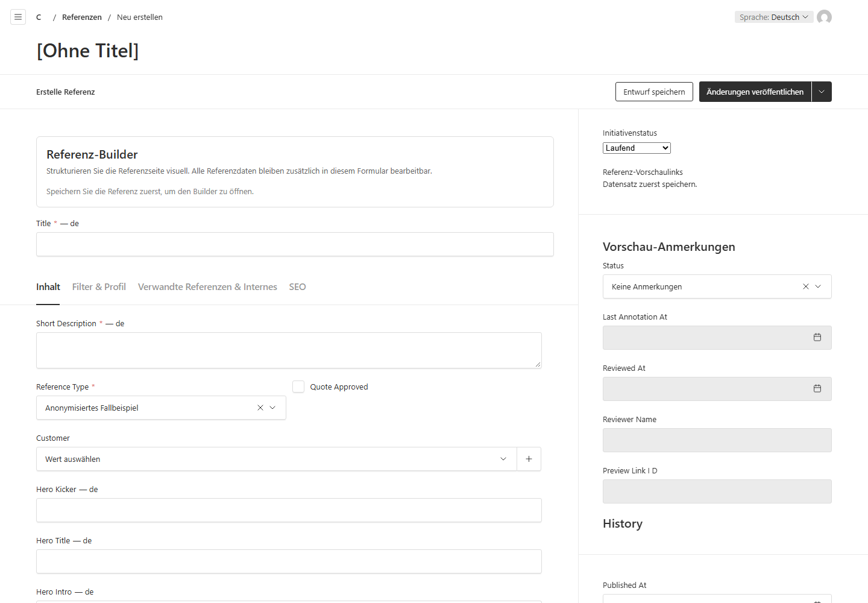Clear the Reference Type selection
Screen dimensions: 868x603
tap(260, 408)
